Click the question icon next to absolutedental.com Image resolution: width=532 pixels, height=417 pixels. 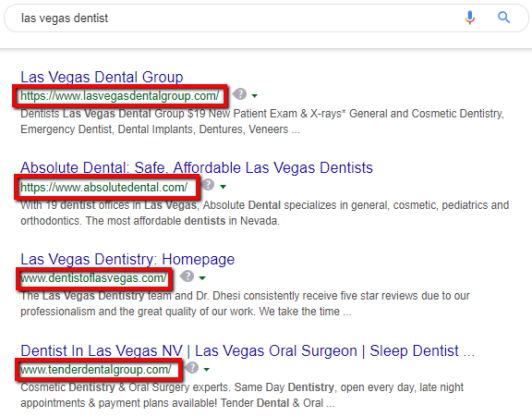[208, 185]
